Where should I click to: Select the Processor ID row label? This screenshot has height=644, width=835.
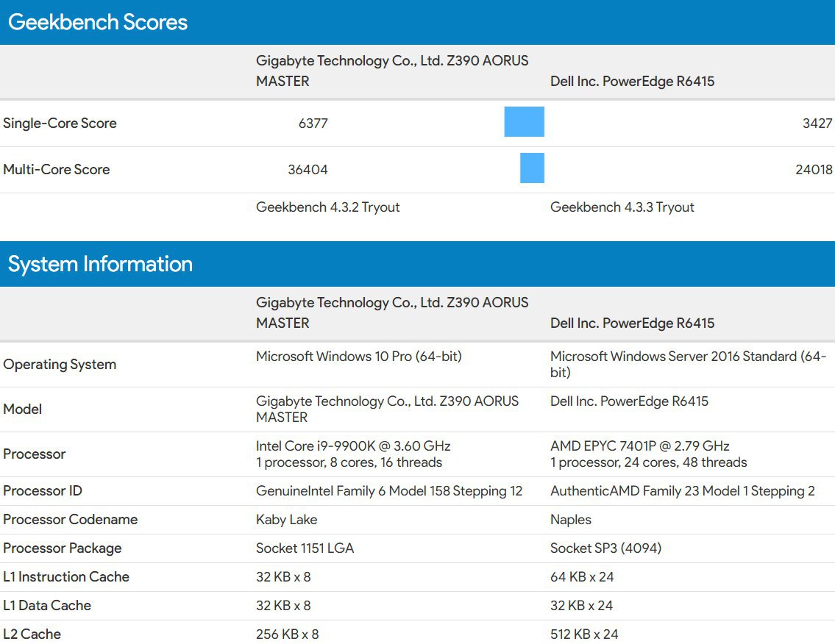(x=43, y=490)
